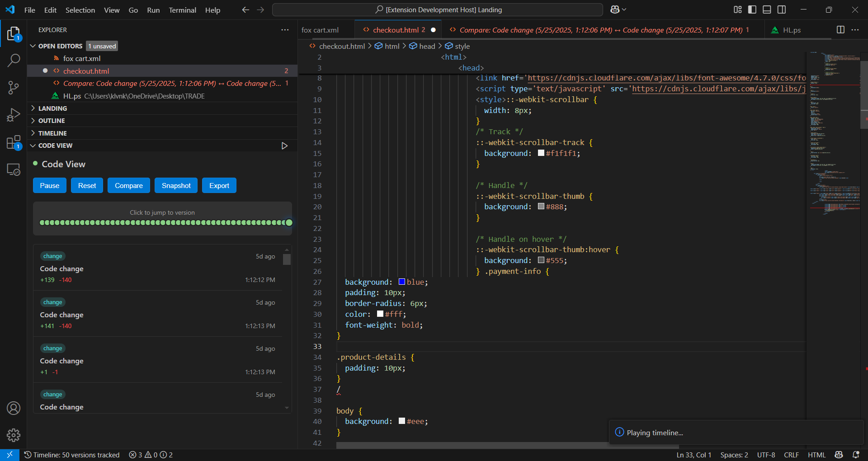Show errors and warnings in the status bar
Screen dimensions: 868x461
151,455
